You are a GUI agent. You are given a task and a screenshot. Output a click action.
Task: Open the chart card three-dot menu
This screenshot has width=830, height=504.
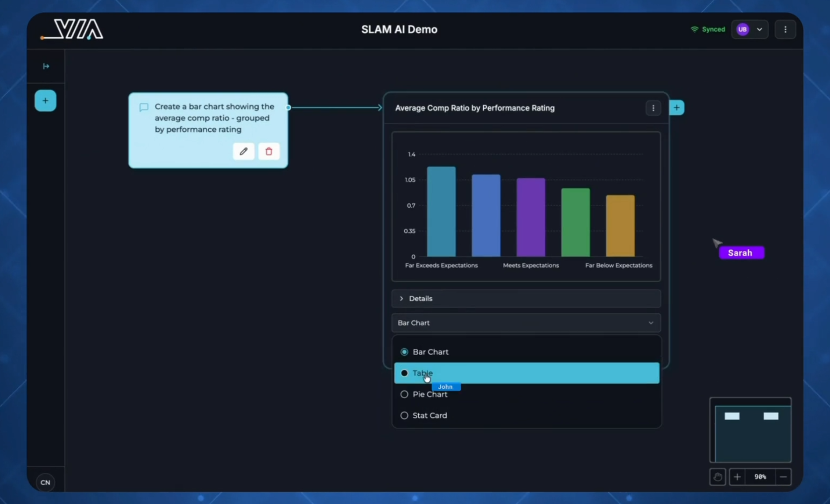pyautogui.click(x=653, y=108)
